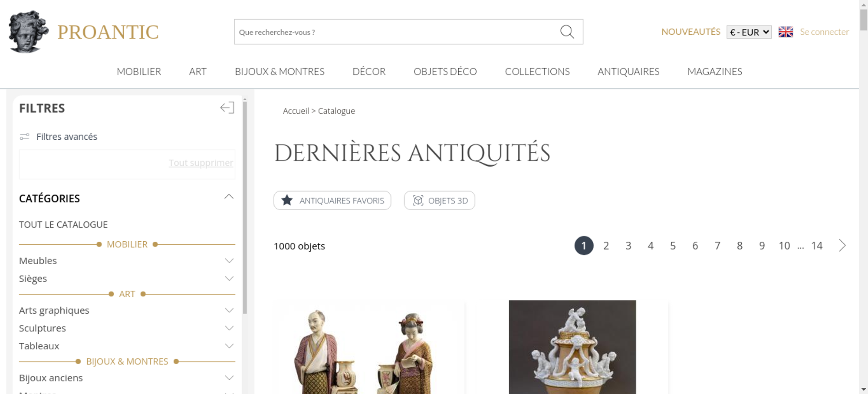Click the search magnifier icon
Screen dimensions: 868x394
point(567,32)
